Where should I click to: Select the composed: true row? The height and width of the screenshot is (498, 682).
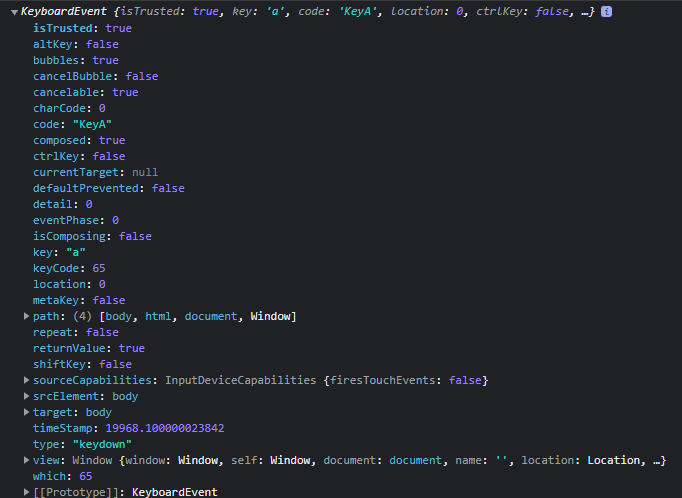pyautogui.click(x=79, y=140)
